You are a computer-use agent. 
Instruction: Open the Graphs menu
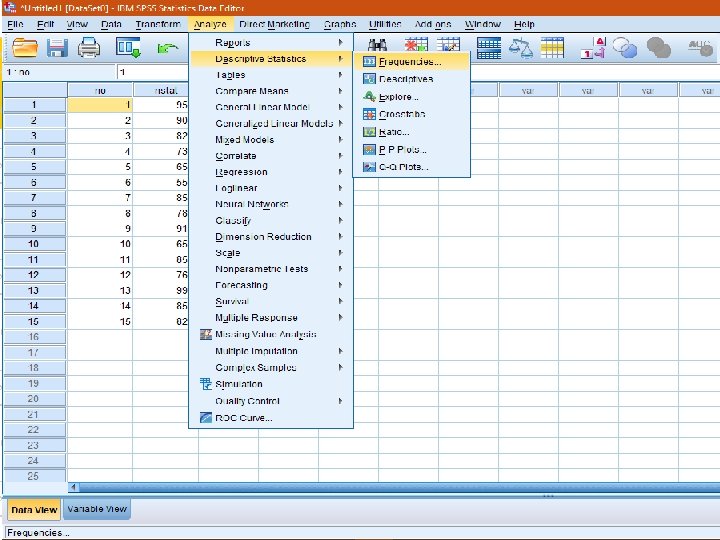(x=340, y=24)
